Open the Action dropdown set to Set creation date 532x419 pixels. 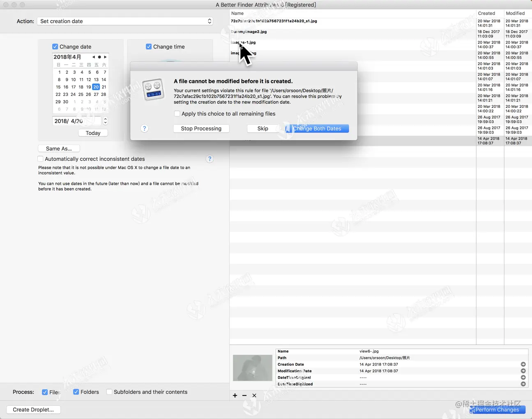[125, 21]
